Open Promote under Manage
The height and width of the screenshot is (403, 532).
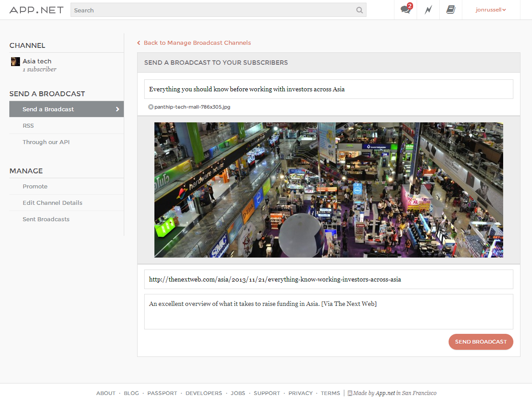pos(67,186)
